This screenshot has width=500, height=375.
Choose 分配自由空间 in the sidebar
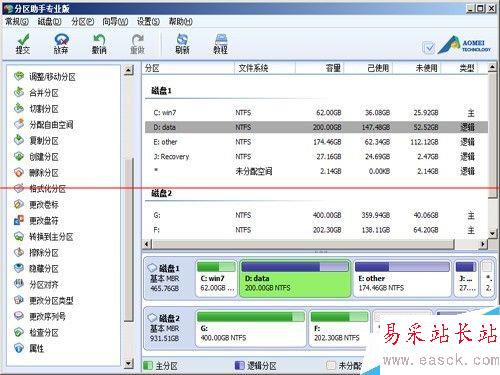(43, 125)
